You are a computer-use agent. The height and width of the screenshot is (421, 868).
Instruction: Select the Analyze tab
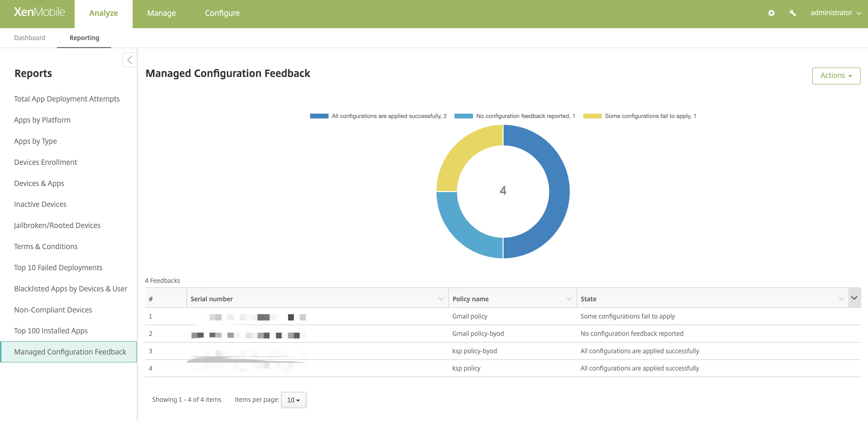click(x=103, y=13)
